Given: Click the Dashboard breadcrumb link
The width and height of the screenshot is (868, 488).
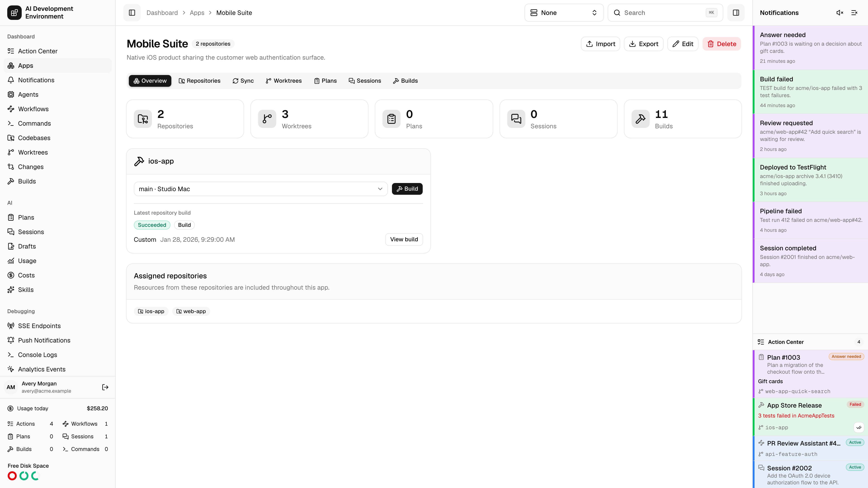Looking at the screenshot, I should (x=162, y=13).
